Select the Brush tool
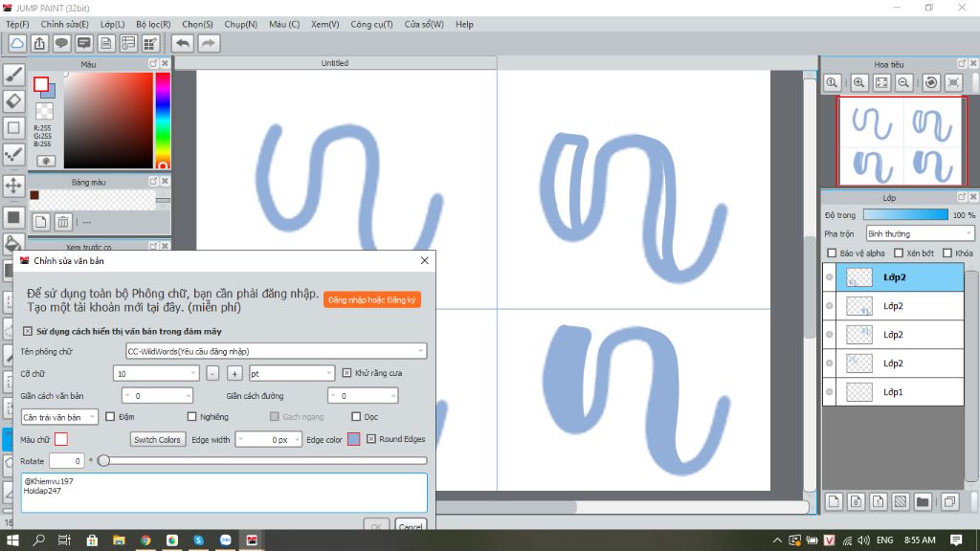Viewport: 980px width, 551px height. tap(13, 75)
